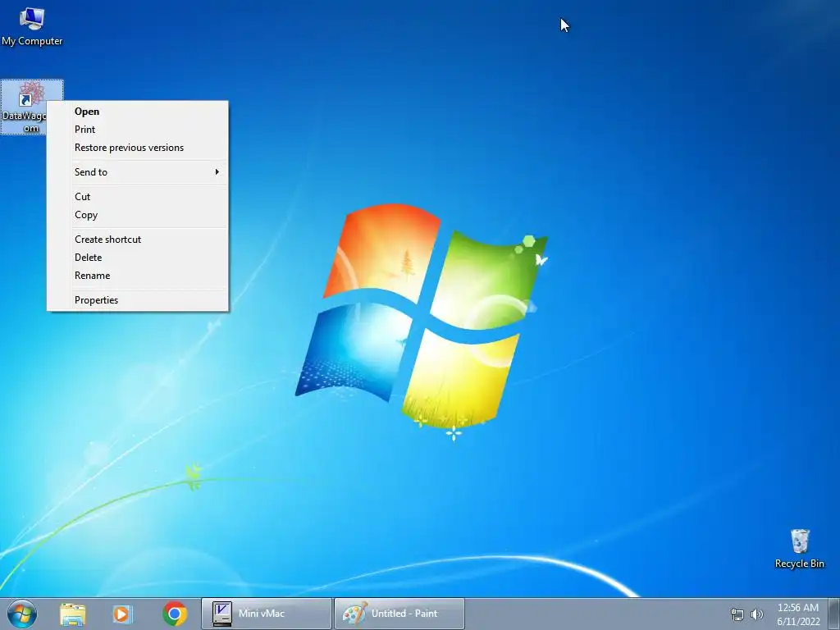Select Create shortcut from the menu
Viewport: 840px width, 630px height.
click(x=138, y=240)
